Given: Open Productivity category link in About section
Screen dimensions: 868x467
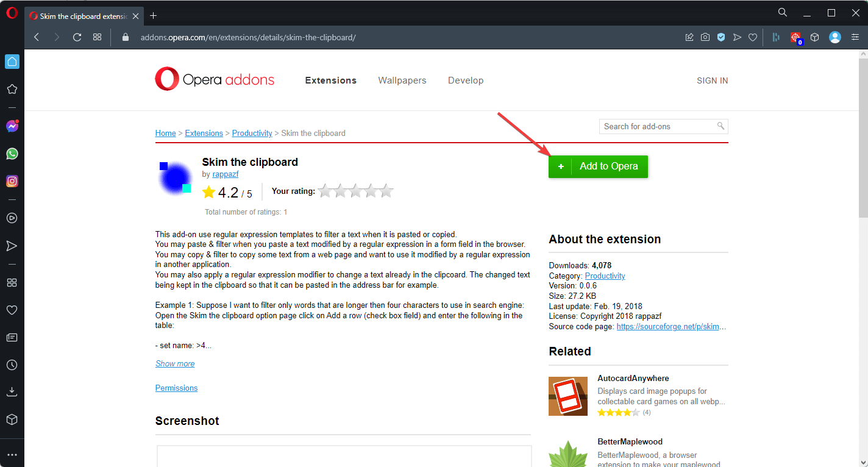Looking at the screenshot, I should (x=605, y=276).
